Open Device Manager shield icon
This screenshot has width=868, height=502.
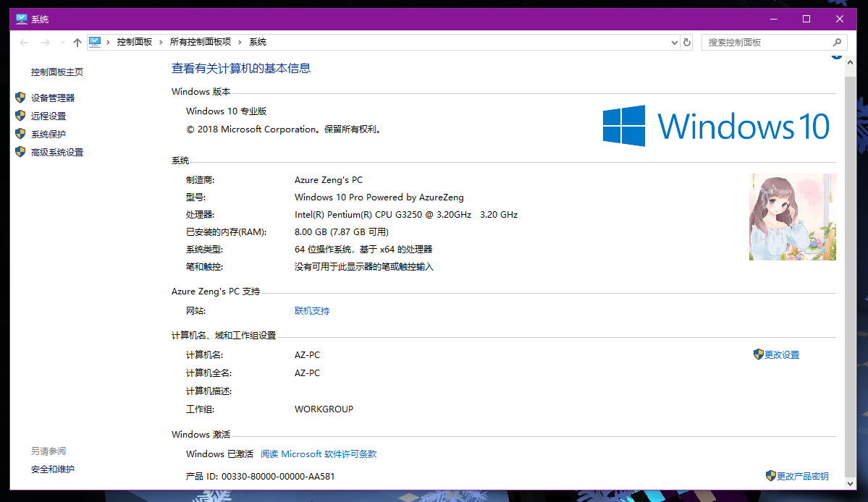point(20,98)
